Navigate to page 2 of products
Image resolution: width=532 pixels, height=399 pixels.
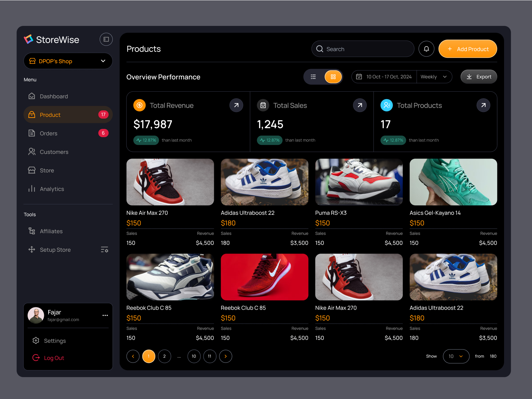coord(165,356)
